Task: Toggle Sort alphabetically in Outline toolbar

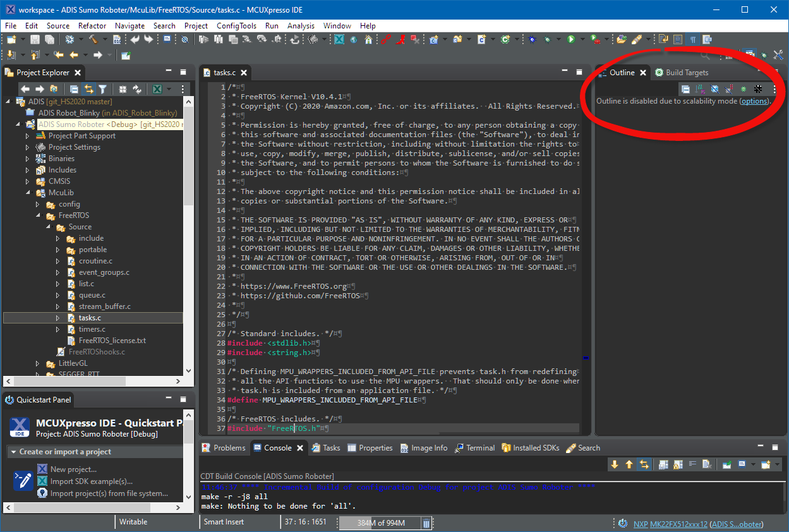Action: pyautogui.click(x=700, y=89)
